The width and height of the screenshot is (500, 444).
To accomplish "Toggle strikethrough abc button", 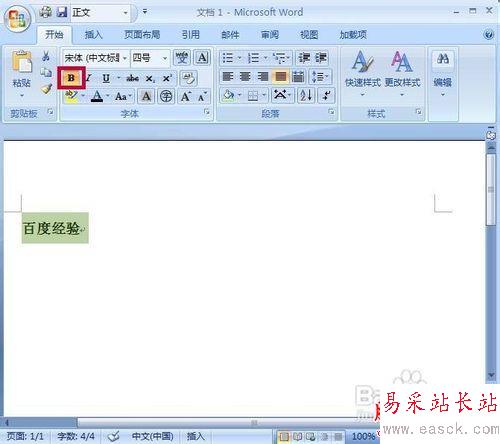I will pyautogui.click(x=133, y=78).
